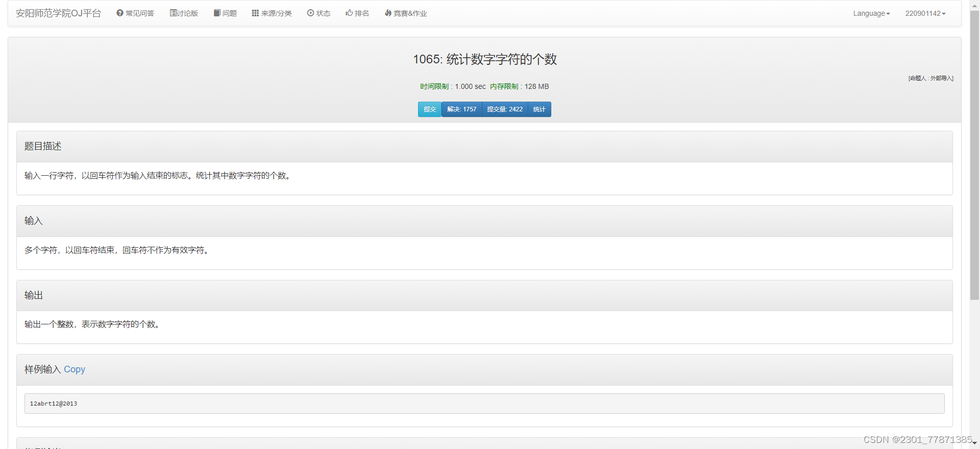The width and height of the screenshot is (980, 449).
Task: Click the 时间限制 label text
Action: tap(434, 86)
